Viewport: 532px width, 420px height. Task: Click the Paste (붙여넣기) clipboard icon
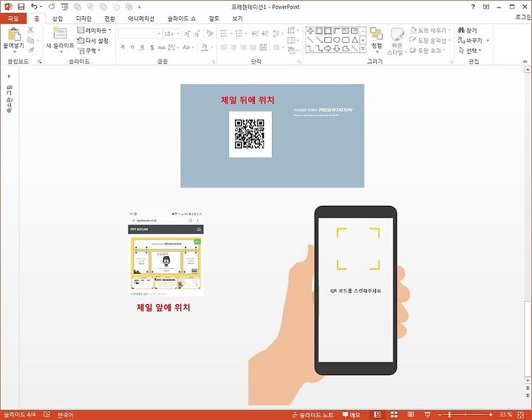[x=14, y=35]
